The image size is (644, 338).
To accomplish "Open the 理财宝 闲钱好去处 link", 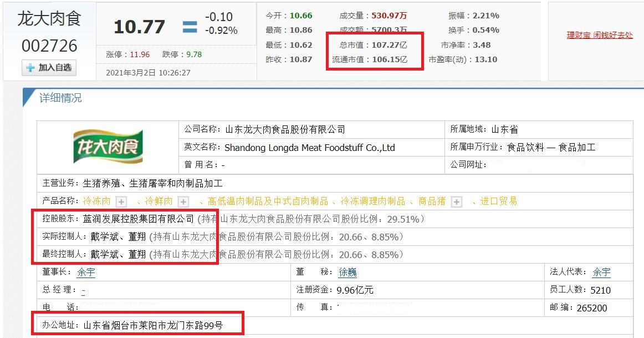I will pos(600,35).
